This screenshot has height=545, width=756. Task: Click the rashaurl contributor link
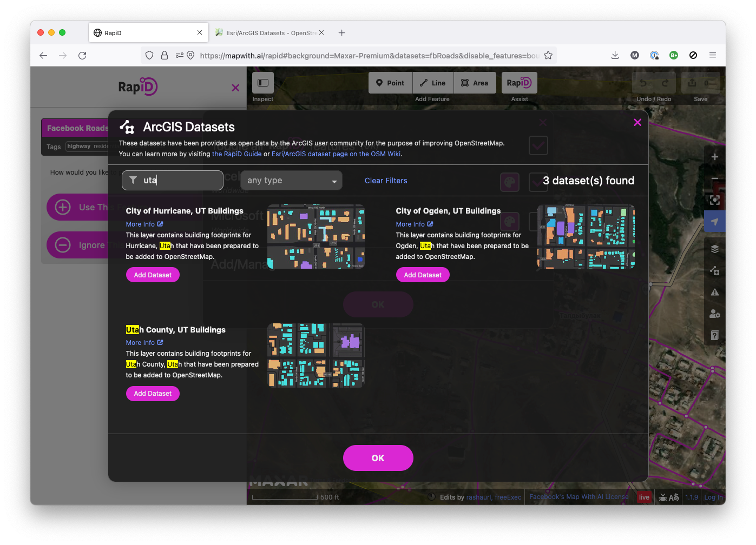pos(478,497)
